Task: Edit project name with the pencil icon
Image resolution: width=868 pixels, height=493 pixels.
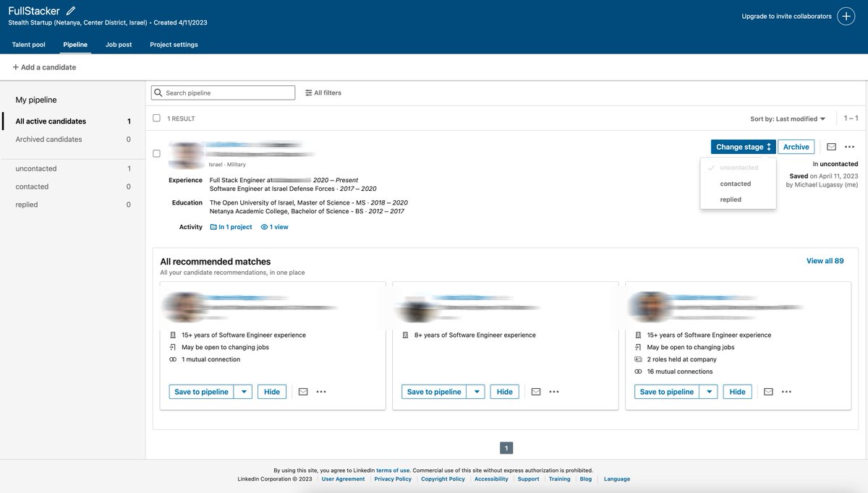Action: [x=70, y=11]
